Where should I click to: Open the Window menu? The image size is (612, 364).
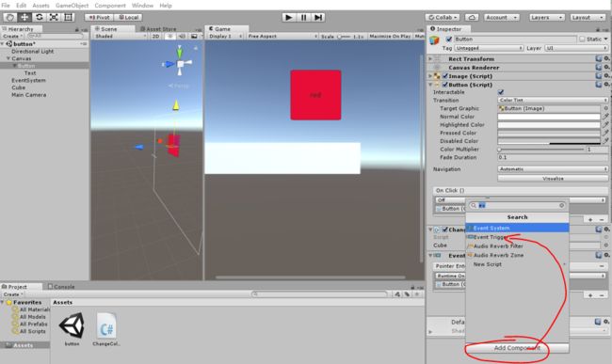click(142, 6)
